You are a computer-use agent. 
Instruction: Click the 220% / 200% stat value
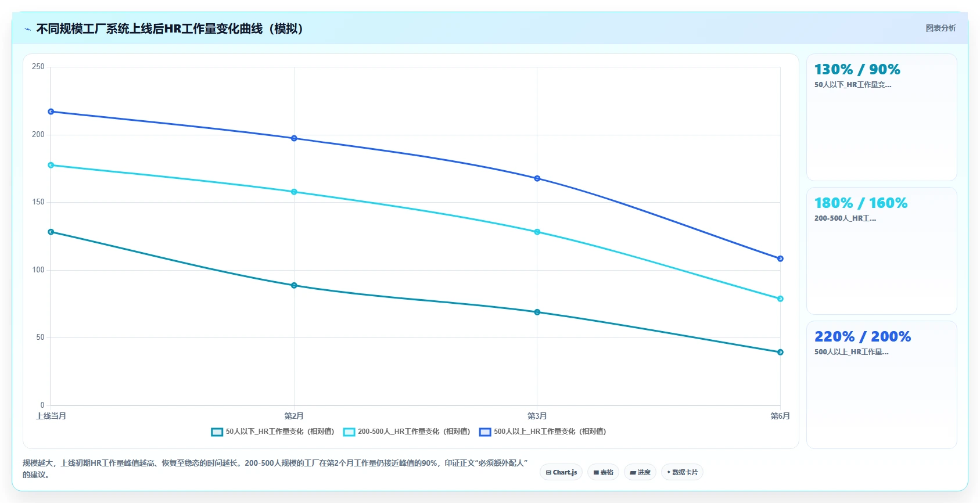tap(863, 337)
